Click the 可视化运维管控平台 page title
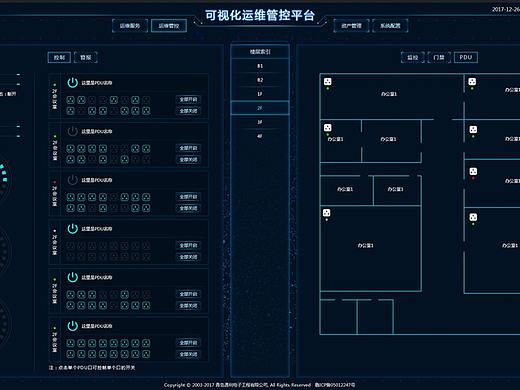This screenshot has width=520, height=390. coord(260,15)
